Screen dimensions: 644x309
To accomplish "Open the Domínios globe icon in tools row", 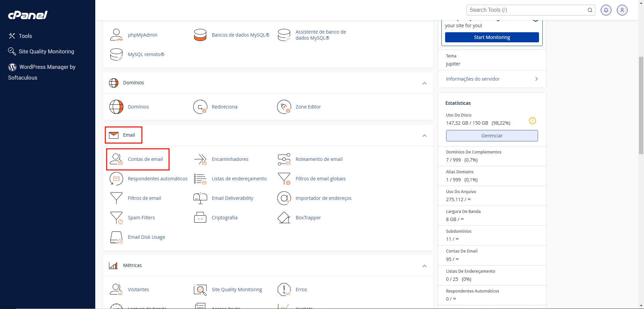I will [x=116, y=107].
